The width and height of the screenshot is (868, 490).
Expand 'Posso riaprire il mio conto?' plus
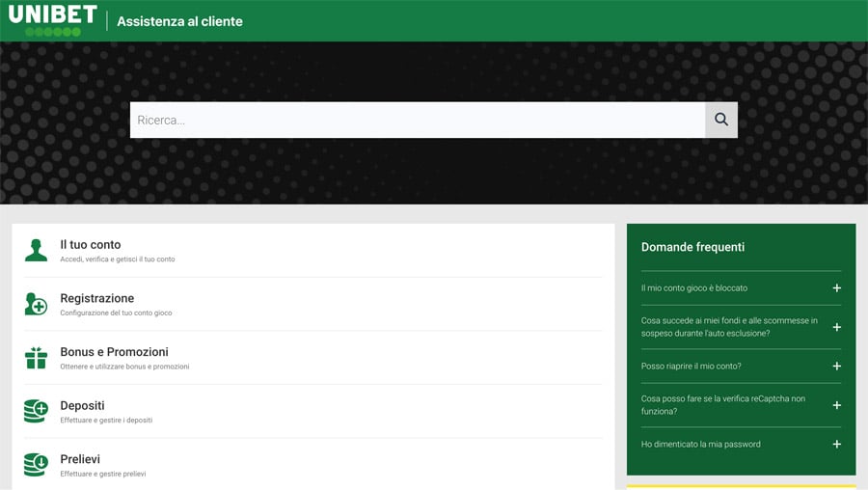pyautogui.click(x=836, y=366)
